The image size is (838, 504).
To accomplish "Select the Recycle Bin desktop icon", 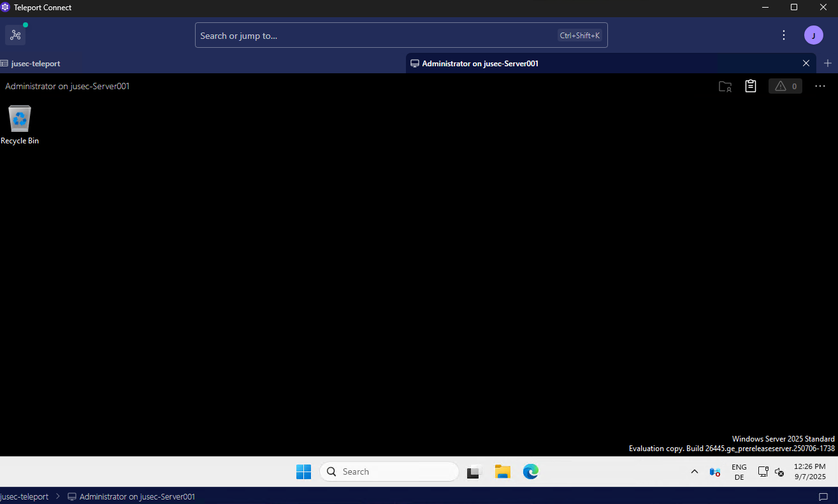I will tap(20, 124).
